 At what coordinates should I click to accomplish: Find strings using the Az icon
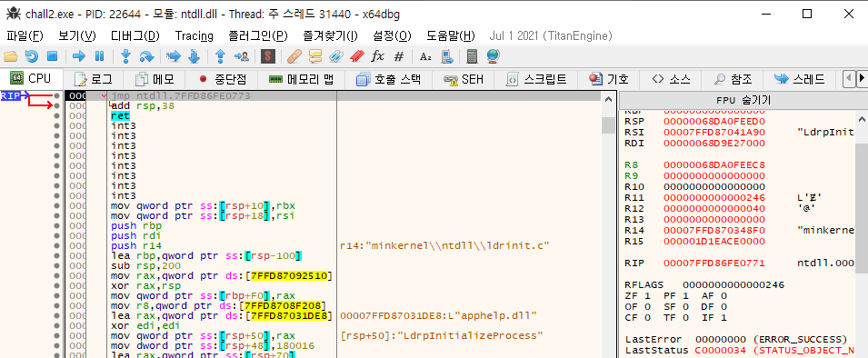pyautogui.click(x=425, y=56)
